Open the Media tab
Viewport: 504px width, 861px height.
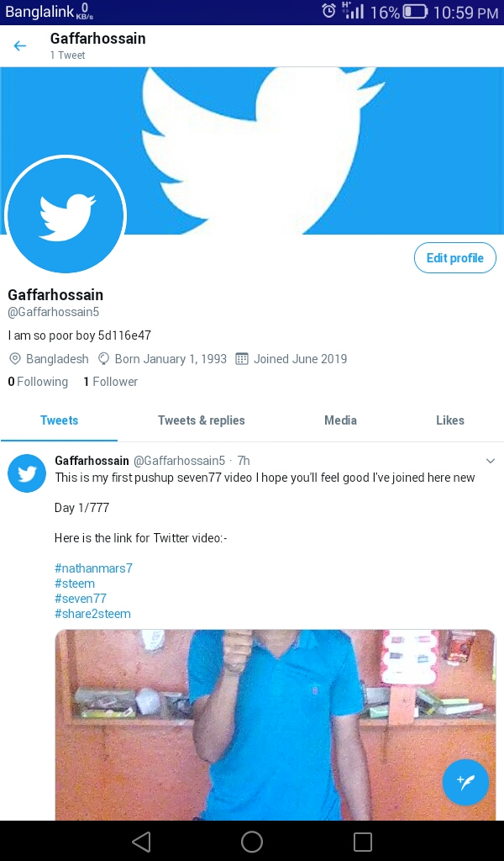(x=340, y=420)
